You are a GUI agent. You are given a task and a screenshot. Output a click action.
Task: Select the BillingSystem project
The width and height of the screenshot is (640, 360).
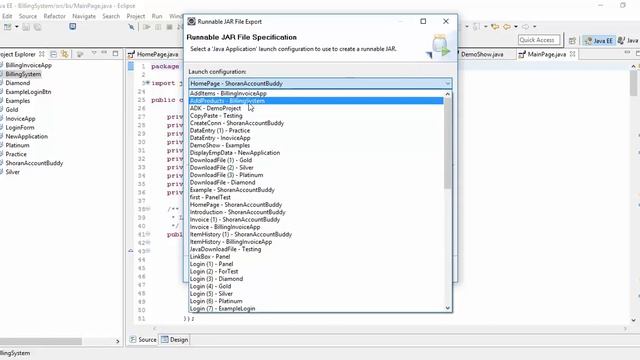pos(23,74)
